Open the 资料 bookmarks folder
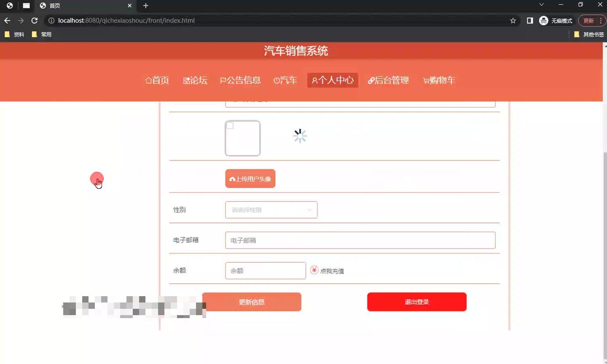The image size is (607, 364). point(14,35)
